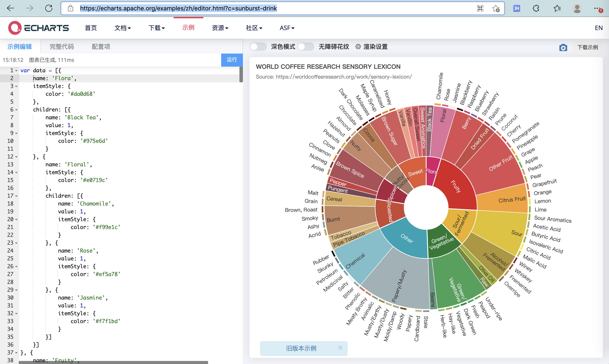
Task: Click the ECharts logo
Action: [39, 28]
